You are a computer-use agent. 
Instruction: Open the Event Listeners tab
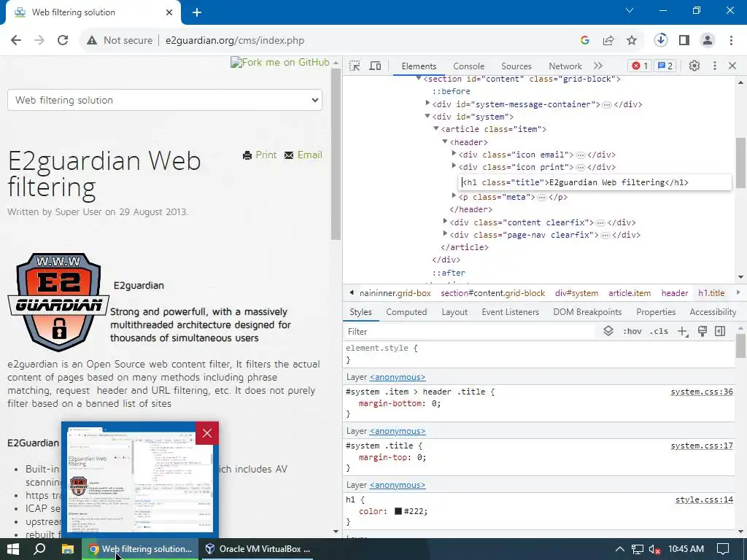point(510,312)
